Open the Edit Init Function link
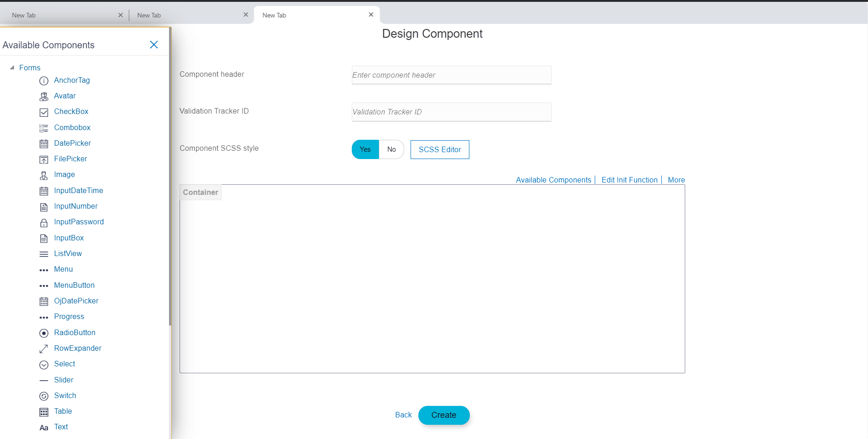Viewport: 868px width, 439px height. coord(630,180)
